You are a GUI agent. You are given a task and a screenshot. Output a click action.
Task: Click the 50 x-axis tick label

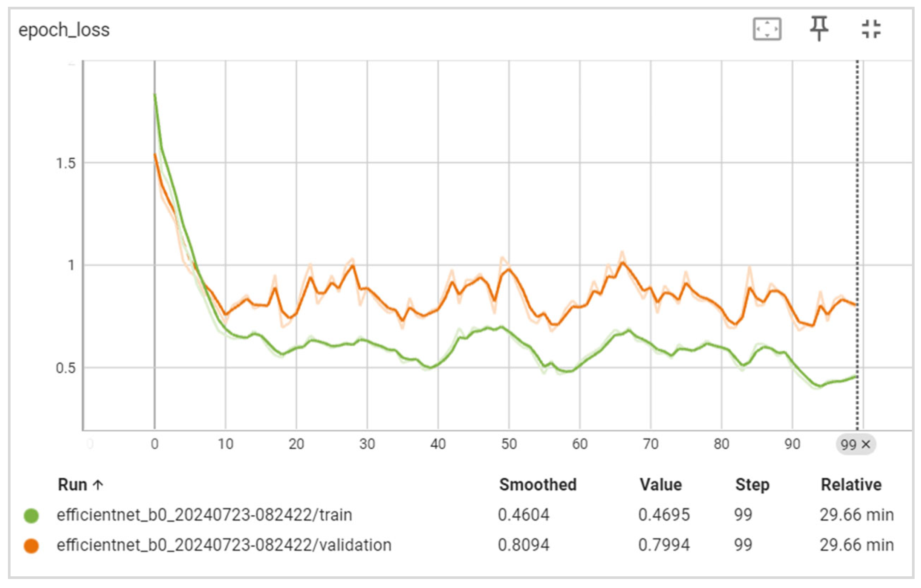pos(509,444)
